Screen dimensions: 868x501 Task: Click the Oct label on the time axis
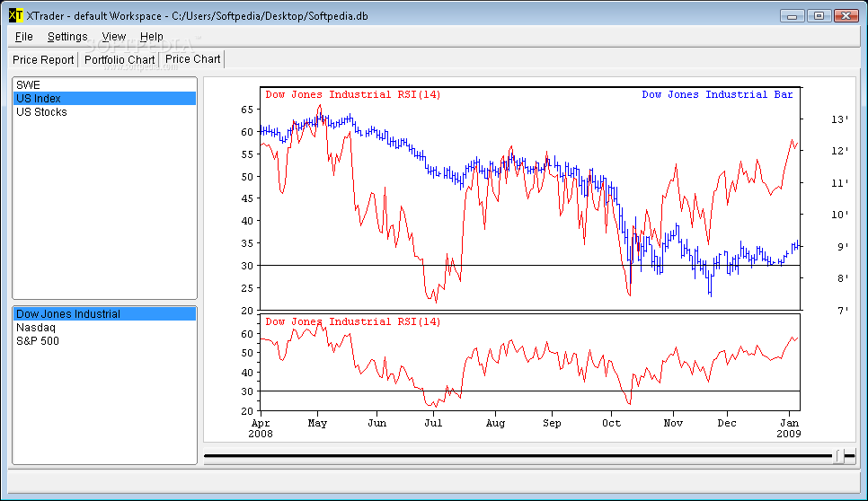coord(611,423)
